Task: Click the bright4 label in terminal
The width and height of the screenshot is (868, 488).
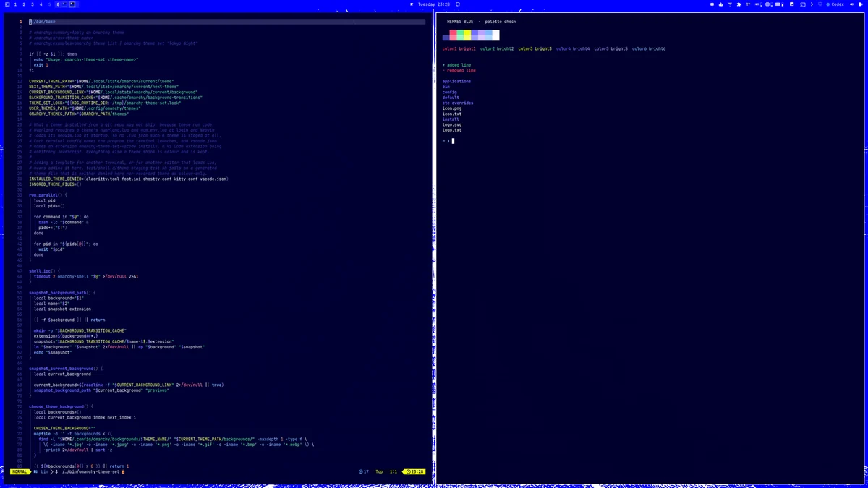Action: [x=581, y=48]
